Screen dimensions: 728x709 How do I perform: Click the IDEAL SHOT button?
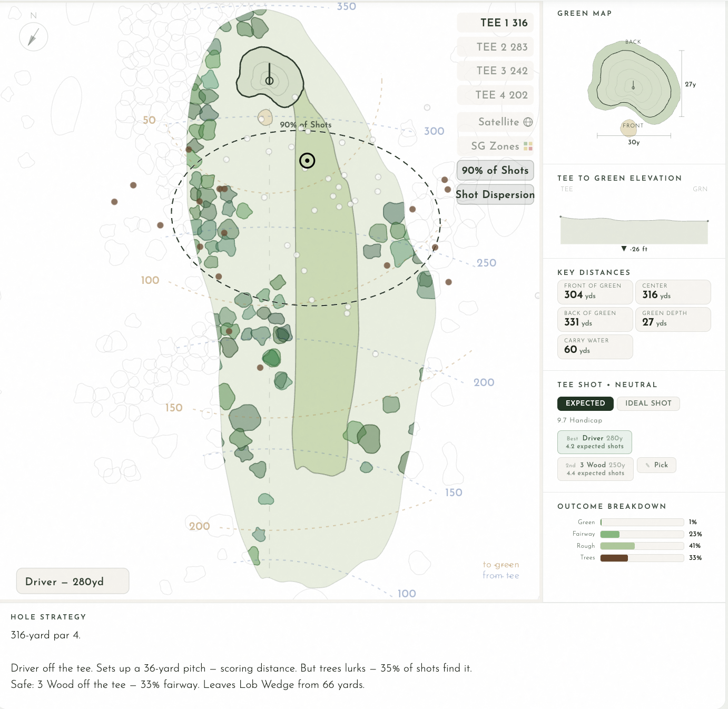point(648,403)
